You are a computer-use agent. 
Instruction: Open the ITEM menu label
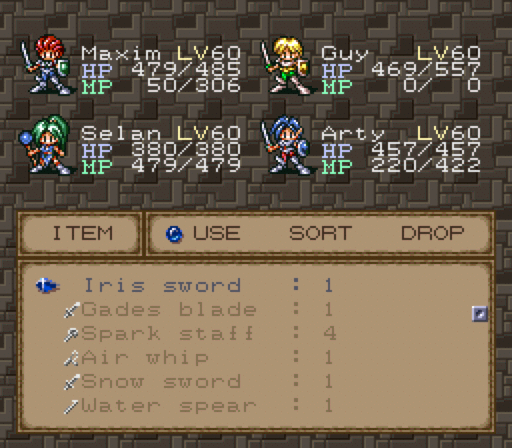[83, 233]
